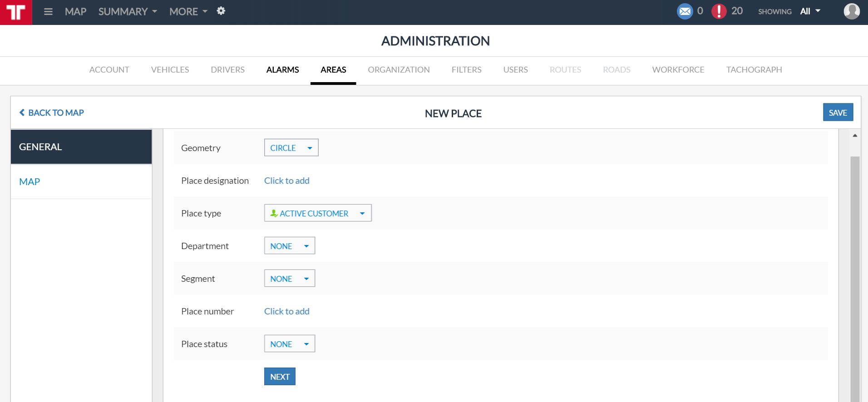868x402 pixels.
Task: Open the user profile avatar
Action: (851, 11)
